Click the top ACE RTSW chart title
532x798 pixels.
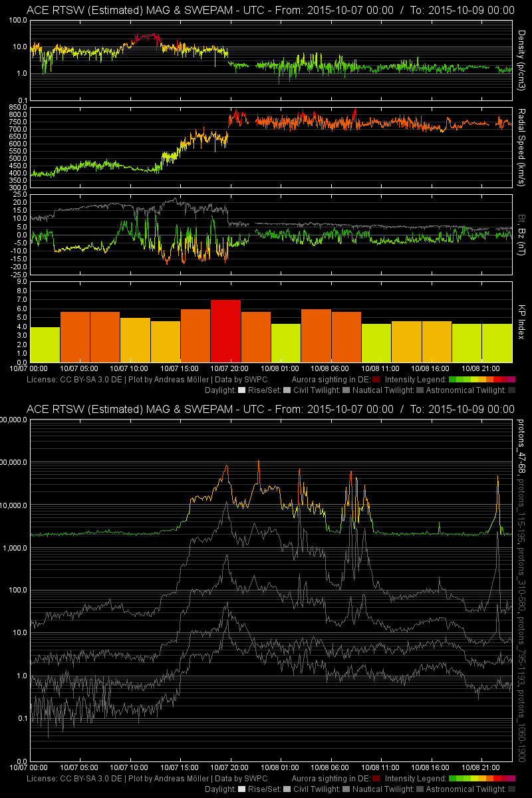pos(270,10)
